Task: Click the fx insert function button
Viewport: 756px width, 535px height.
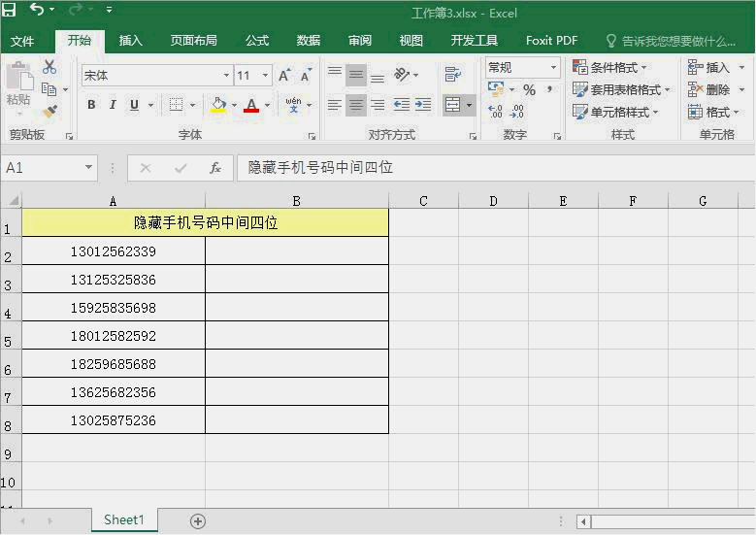Action: 215,168
